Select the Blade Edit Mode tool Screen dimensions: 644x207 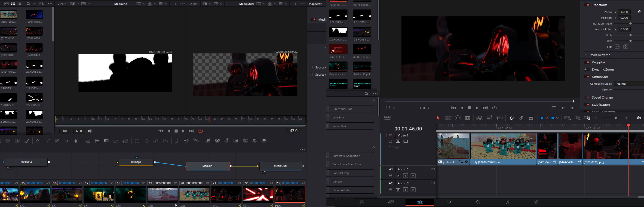tap(467, 118)
